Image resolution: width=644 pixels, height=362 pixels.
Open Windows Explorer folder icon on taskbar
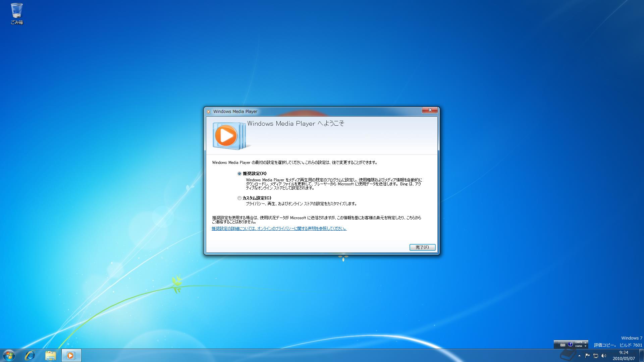[x=50, y=355]
